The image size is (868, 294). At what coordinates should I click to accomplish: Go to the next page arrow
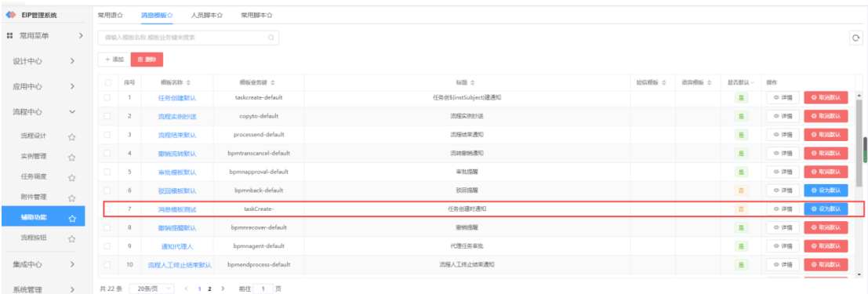tap(223, 289)
